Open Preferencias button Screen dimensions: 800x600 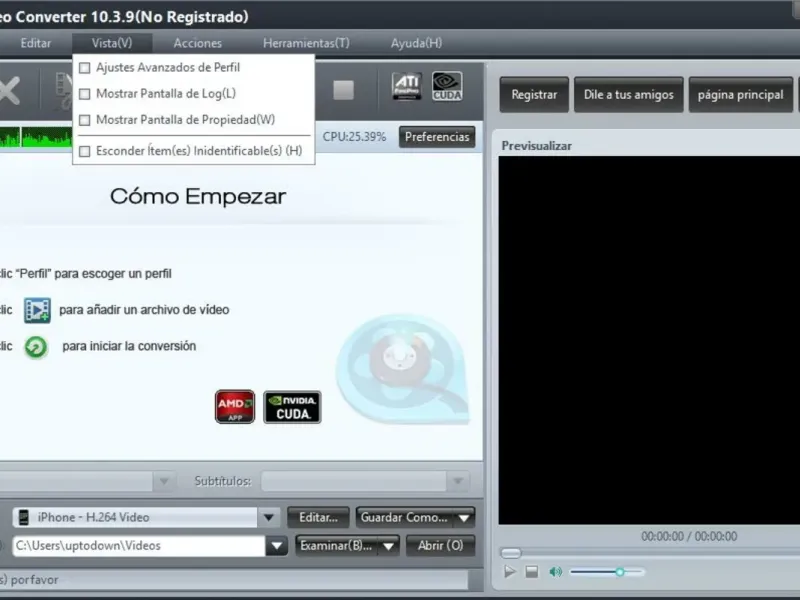point(437,137)
